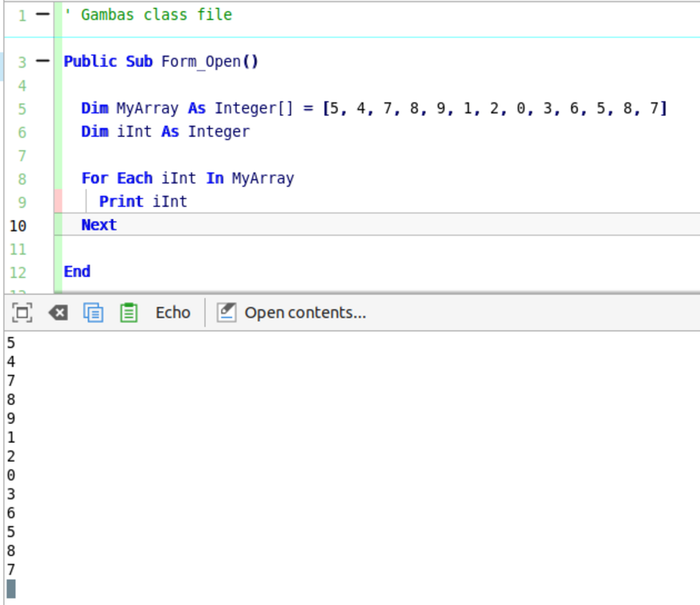Click console output value 6

[x=11, y=513]
